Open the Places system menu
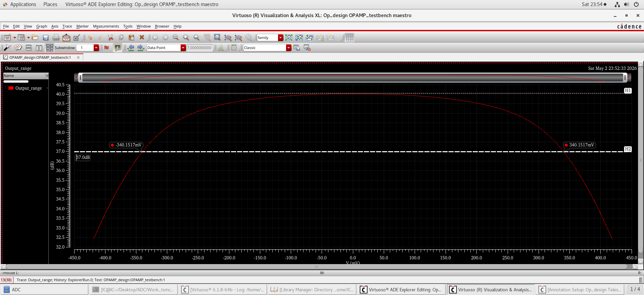The width and height of the screenshot is (644, 295). 50,4
